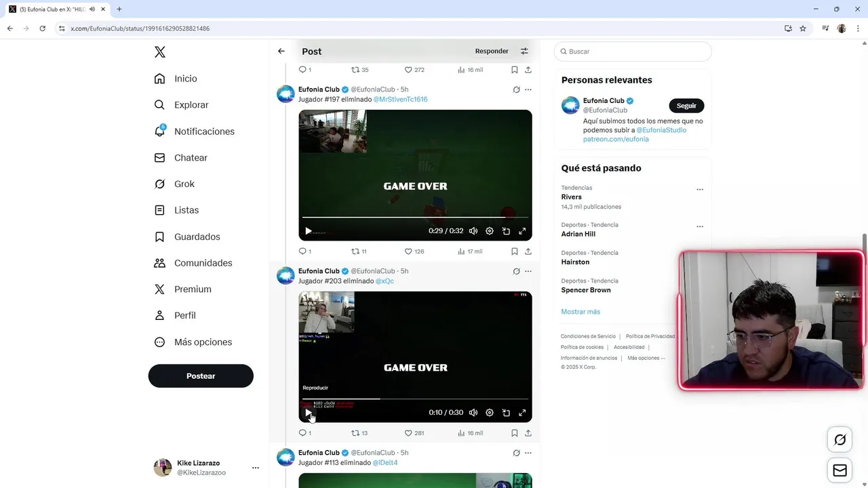
Task: Open the Spencer Brown trend
Action: (586, 290)
